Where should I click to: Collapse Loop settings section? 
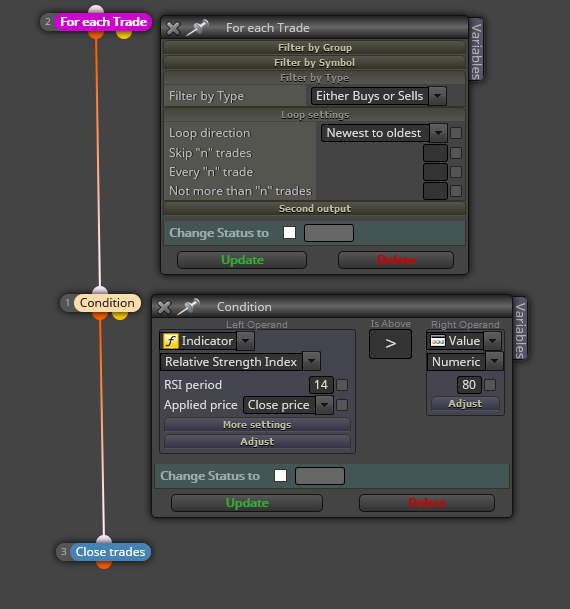click(315, 115)
